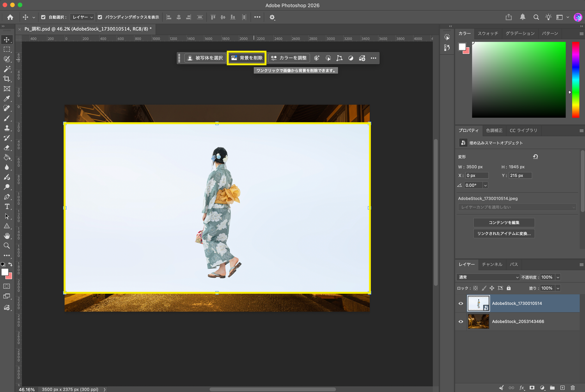
Task: Add layer style with fx icon
Action: (x=522, y=388)
